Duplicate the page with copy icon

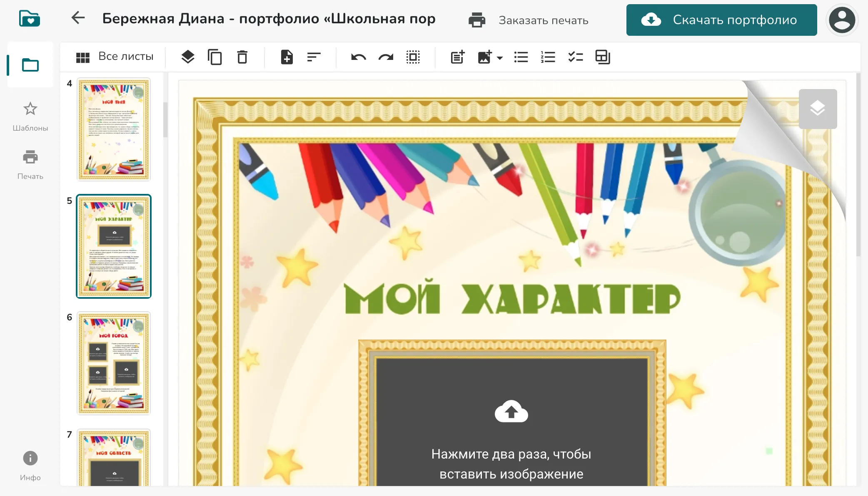point(215,57)
